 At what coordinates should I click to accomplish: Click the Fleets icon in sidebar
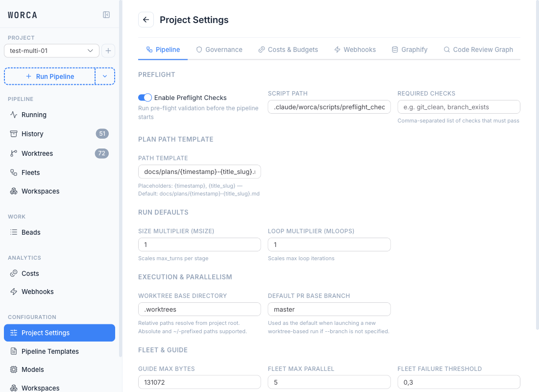click(x=14, y=172)
